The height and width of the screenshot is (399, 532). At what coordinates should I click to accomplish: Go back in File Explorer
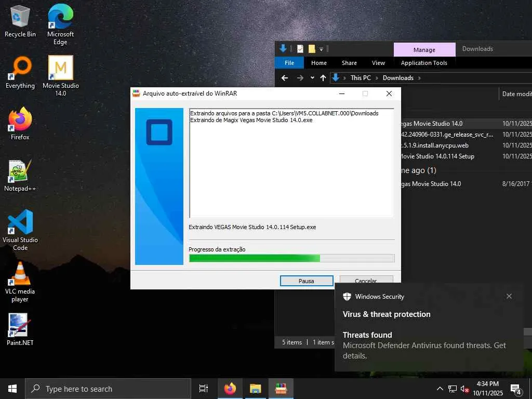pos(285,78)
